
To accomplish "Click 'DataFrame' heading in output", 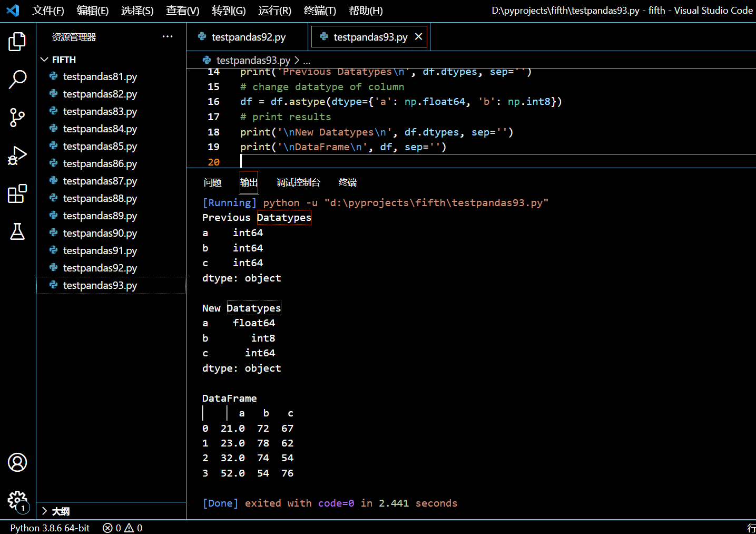I will [230, 398].
